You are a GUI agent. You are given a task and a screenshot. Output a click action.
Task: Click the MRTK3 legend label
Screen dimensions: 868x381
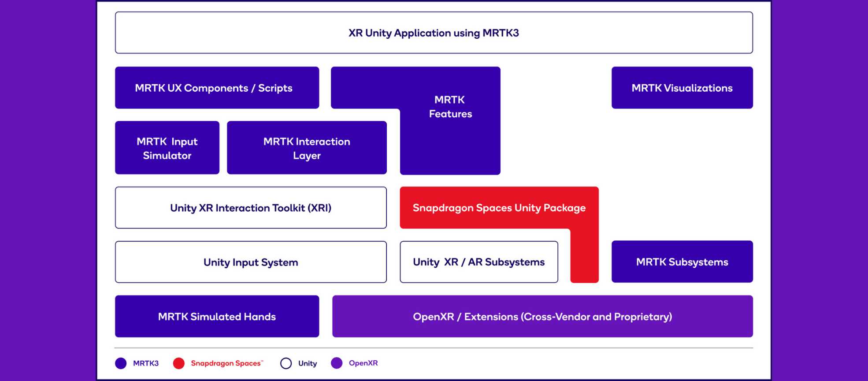pos(146,363)
